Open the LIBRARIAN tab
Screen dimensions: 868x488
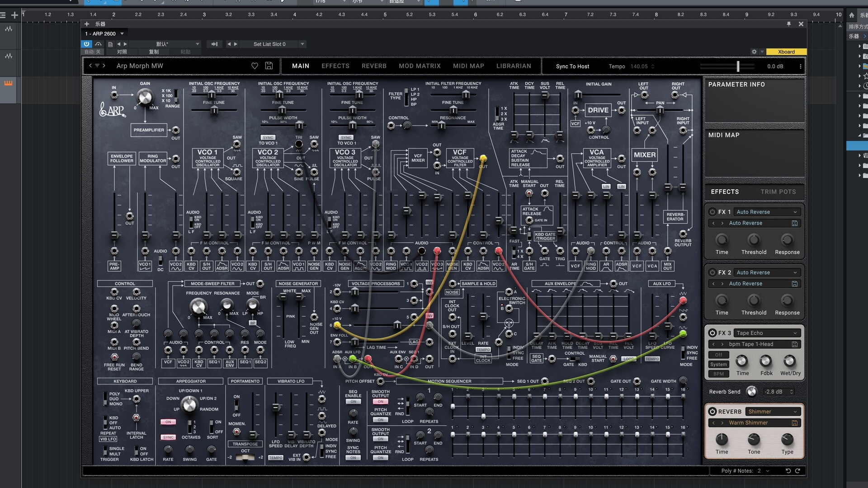(514, 66)
